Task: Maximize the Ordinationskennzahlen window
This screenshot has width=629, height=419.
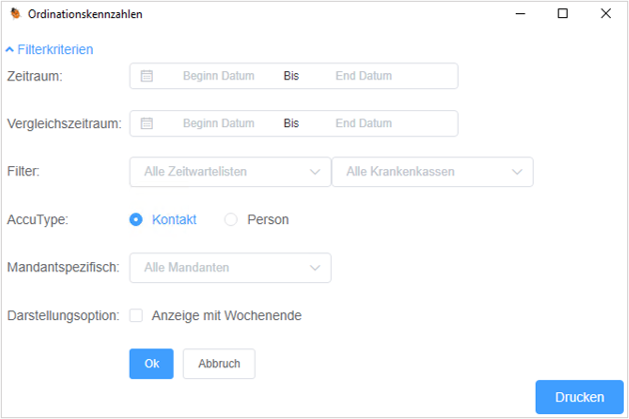Action: pos(563,14)
